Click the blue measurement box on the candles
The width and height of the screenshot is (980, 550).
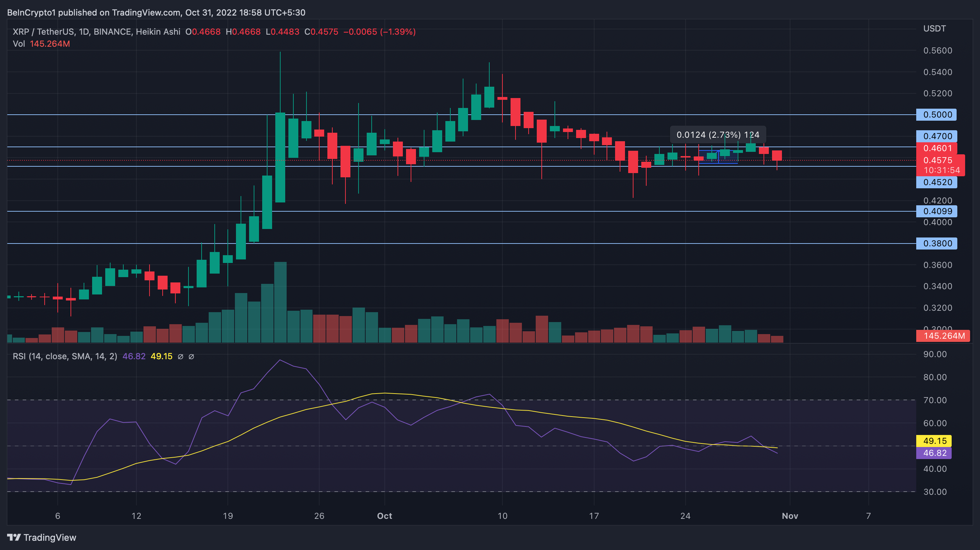click(x=718, y=157)
